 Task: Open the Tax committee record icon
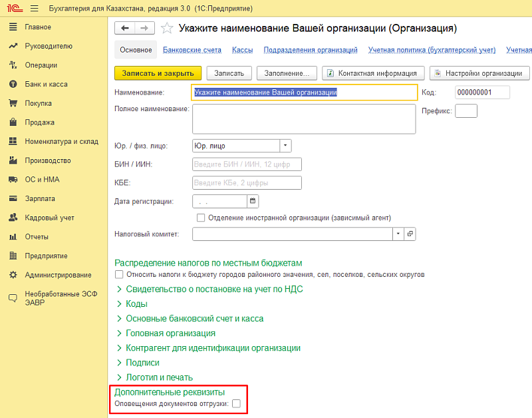[x=410, y=234]
